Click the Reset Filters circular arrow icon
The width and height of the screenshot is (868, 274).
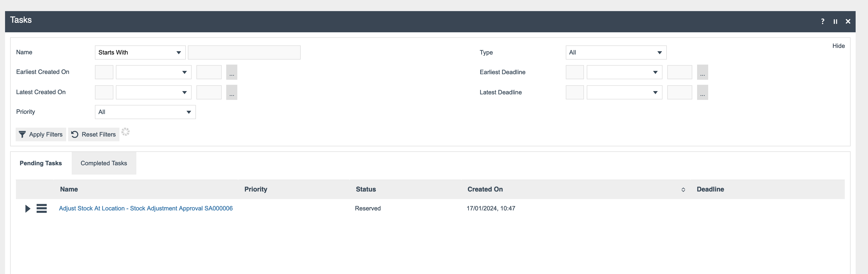pyautogui.click(x=75, y=134)
